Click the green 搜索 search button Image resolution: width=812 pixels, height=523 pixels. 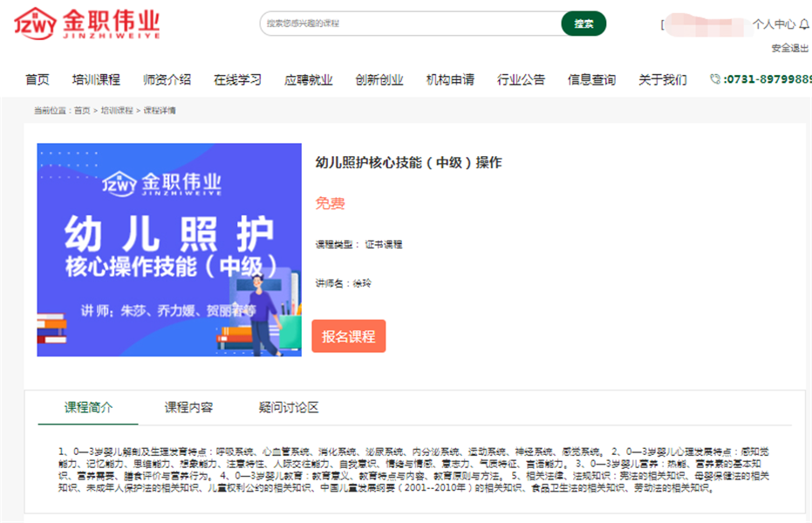point(583,24)
